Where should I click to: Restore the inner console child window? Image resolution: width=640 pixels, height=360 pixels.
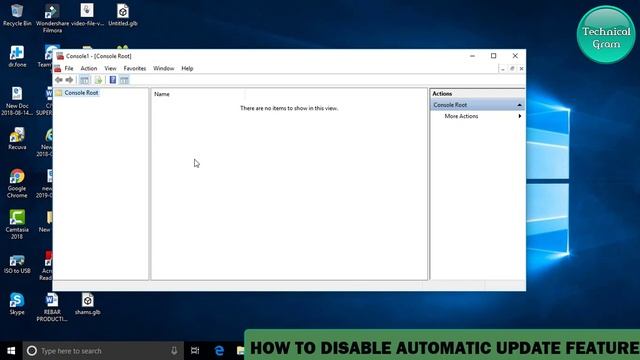pyautogui.click(x=512, y=69)
